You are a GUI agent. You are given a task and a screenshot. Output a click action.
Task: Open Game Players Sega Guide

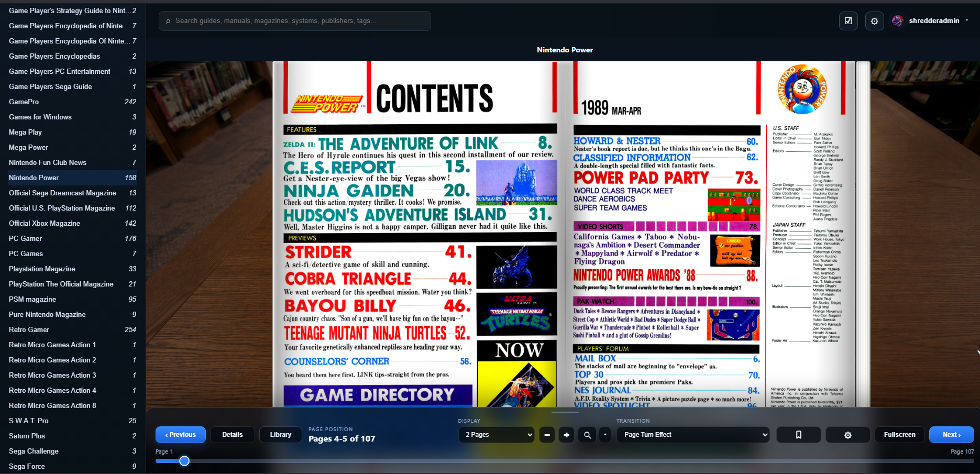coord(73,86)
